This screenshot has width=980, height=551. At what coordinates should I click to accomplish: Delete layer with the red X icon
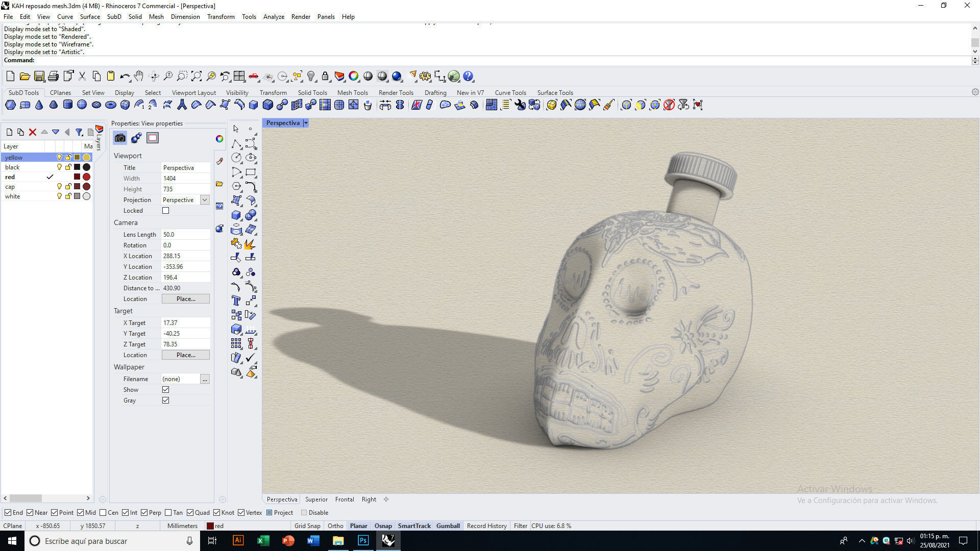click(33, 132)
